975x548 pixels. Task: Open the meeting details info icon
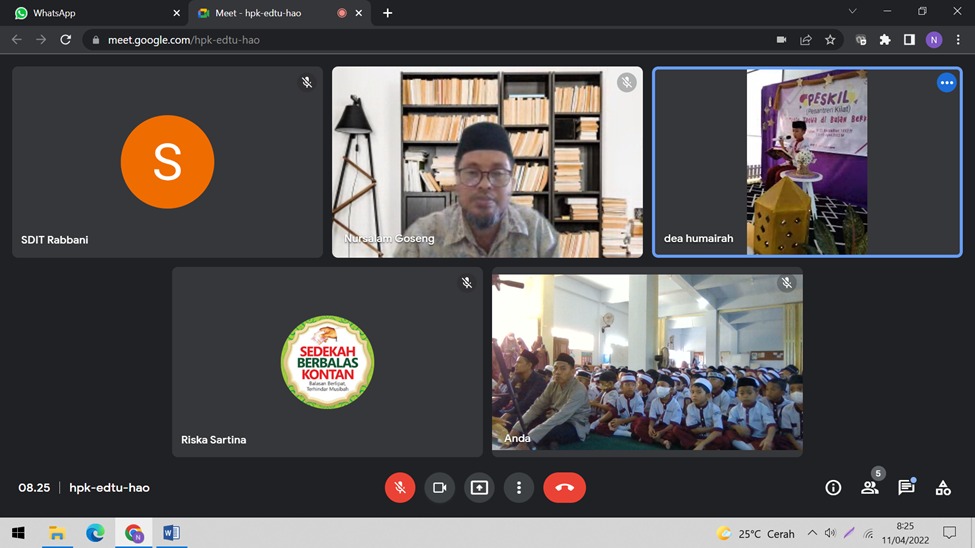click(x=833, y=487)
